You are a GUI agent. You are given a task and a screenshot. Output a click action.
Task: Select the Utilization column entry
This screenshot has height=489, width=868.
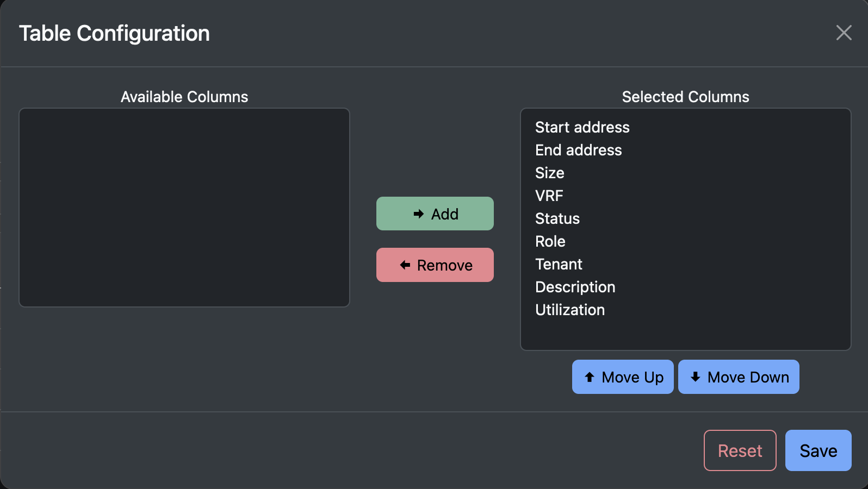coord(569,310)
